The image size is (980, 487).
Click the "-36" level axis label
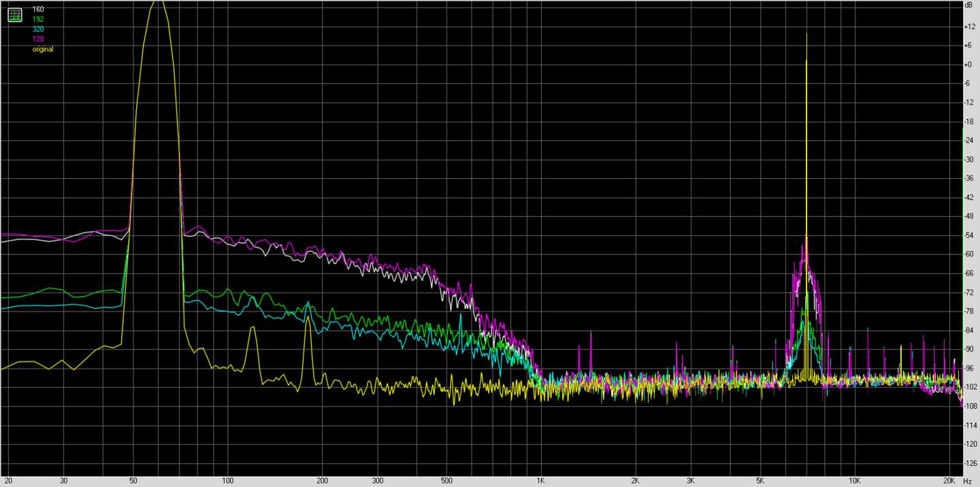(x=968, y=178)
